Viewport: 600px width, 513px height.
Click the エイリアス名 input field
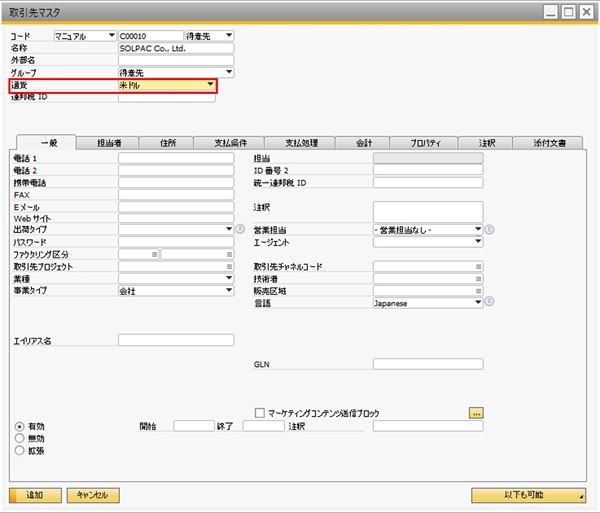tap(176, 340)
